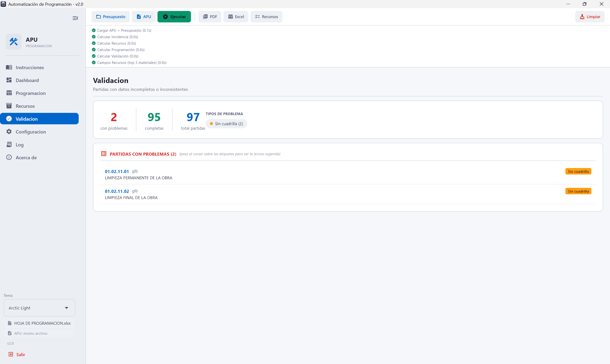Image resolution: width=610 pixels, height=364 pixels.
Task: Click the Sin cuadrilla (2) problem chip
Action: tap(226, 124)
